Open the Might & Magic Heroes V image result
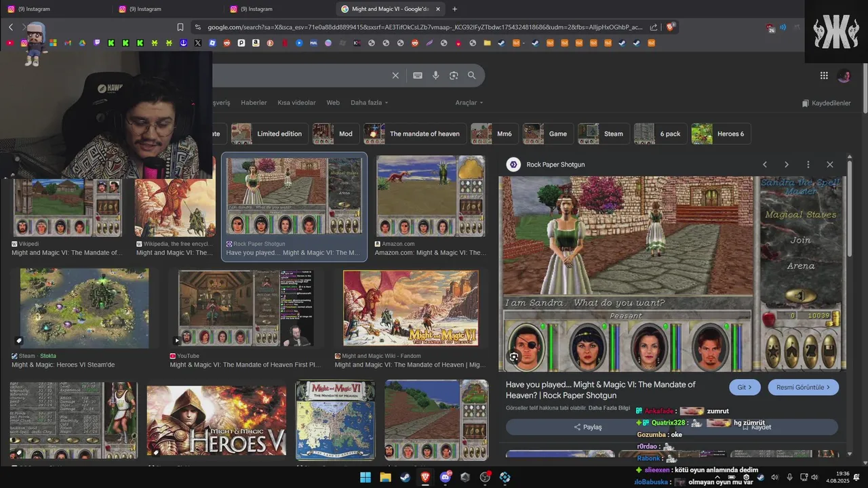Image resolution: width=868 pixels, height=488 pixels. click(216, 420)
